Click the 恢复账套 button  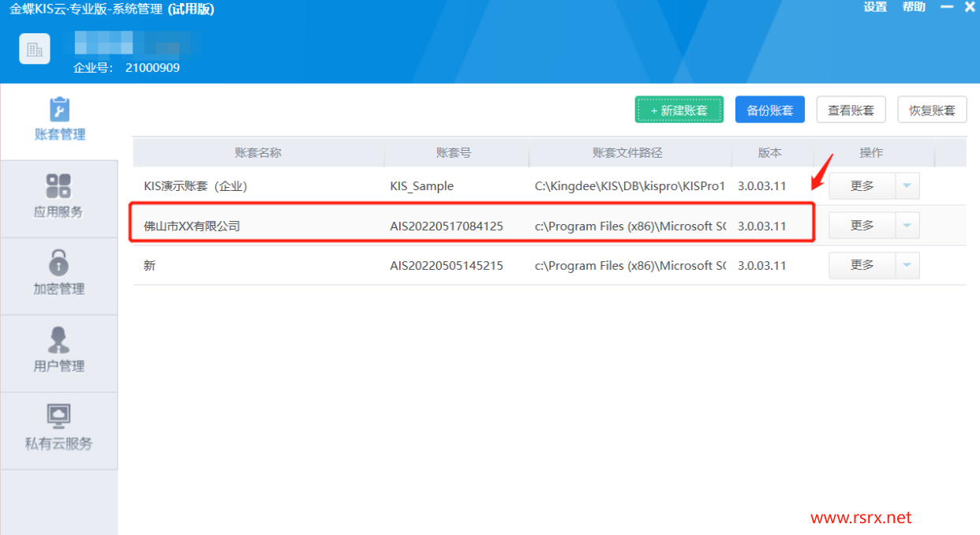(933, 110)
